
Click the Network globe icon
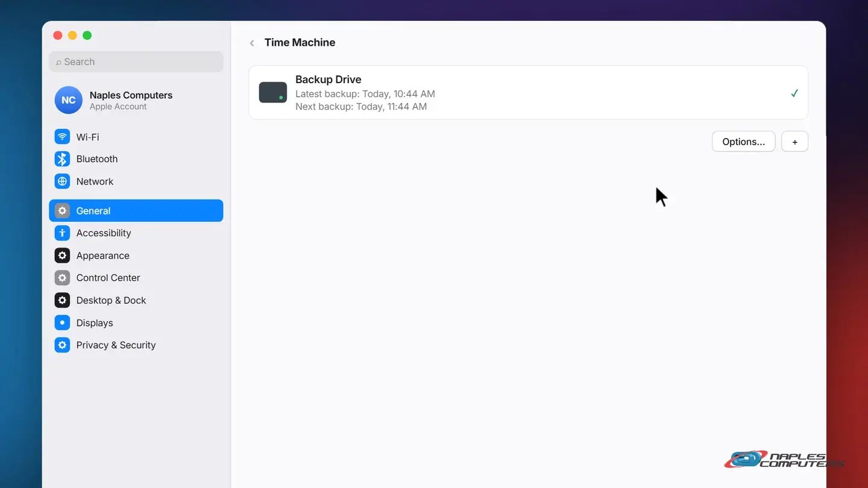(x=62, y=181)
